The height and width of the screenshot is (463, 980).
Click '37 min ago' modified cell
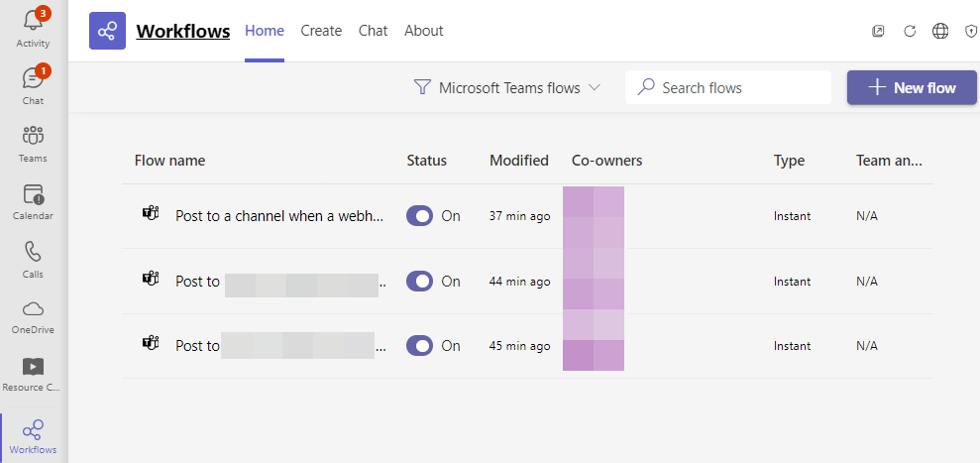tap(520, 216)
